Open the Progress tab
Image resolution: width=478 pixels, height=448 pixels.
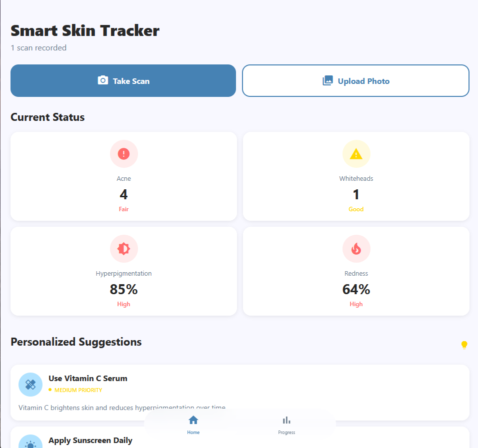point(286,424)
